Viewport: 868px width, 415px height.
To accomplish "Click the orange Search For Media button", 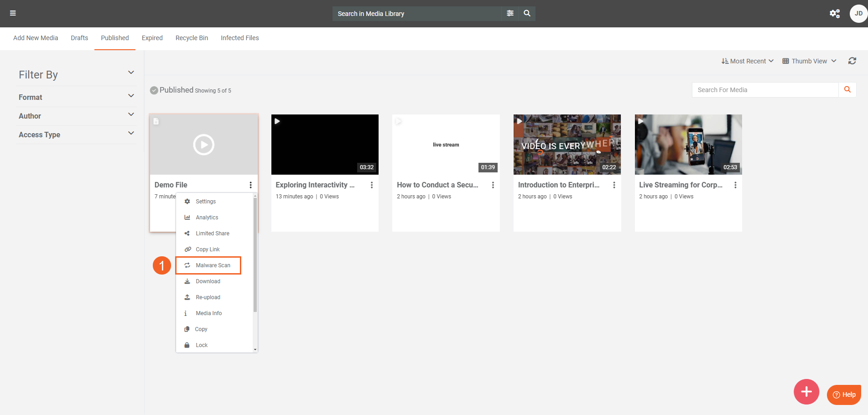I will [x=847, y=90].
